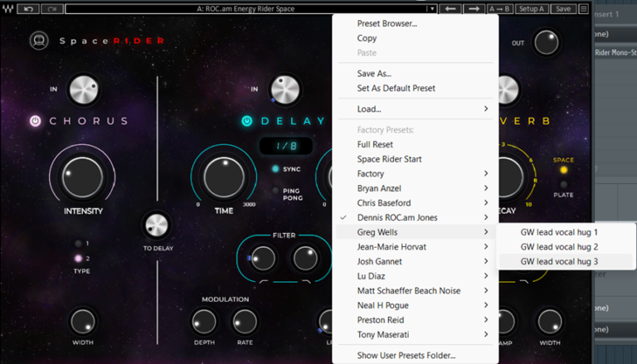This screenshot has height=364, width=637.
Task: Expand Josh Gannet presets
Action: pyautogui.click(x=416, y=261)
